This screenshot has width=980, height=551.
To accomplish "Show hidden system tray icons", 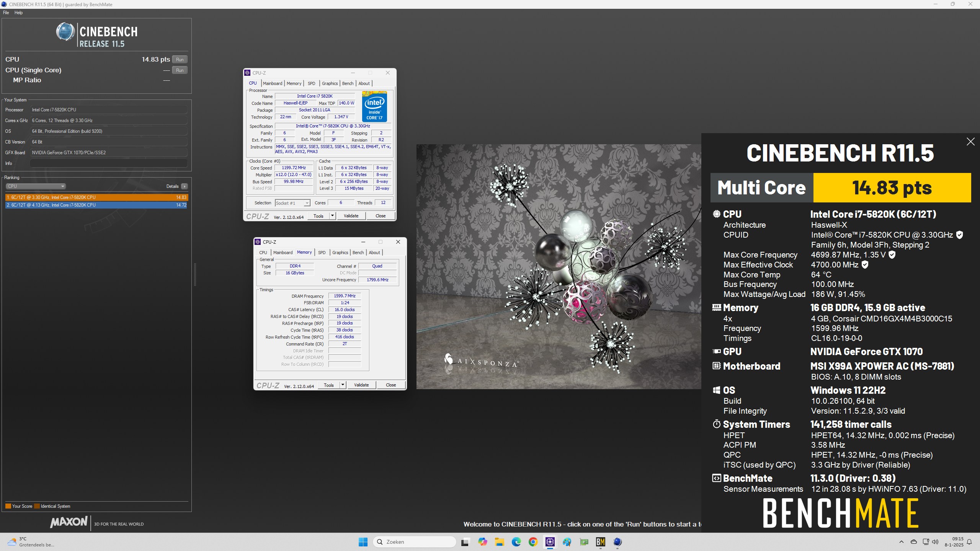I will 902,542.
